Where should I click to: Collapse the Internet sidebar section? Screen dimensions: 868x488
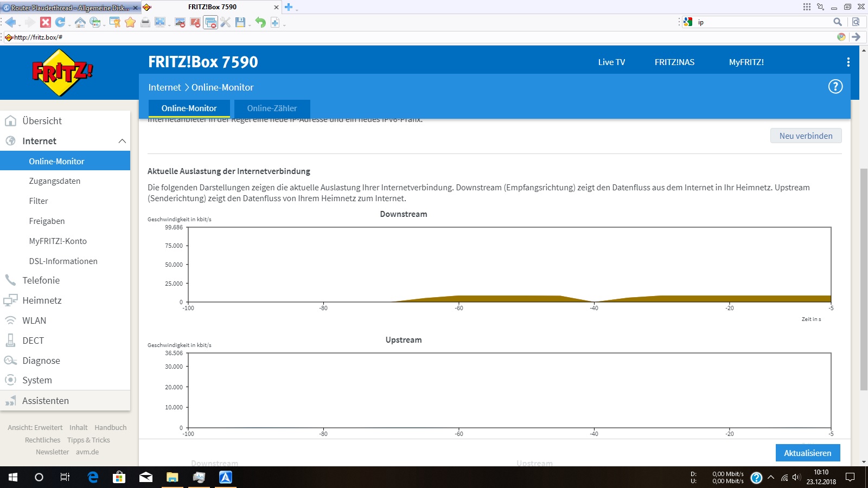pyautogui.click(x=122, y=141)
